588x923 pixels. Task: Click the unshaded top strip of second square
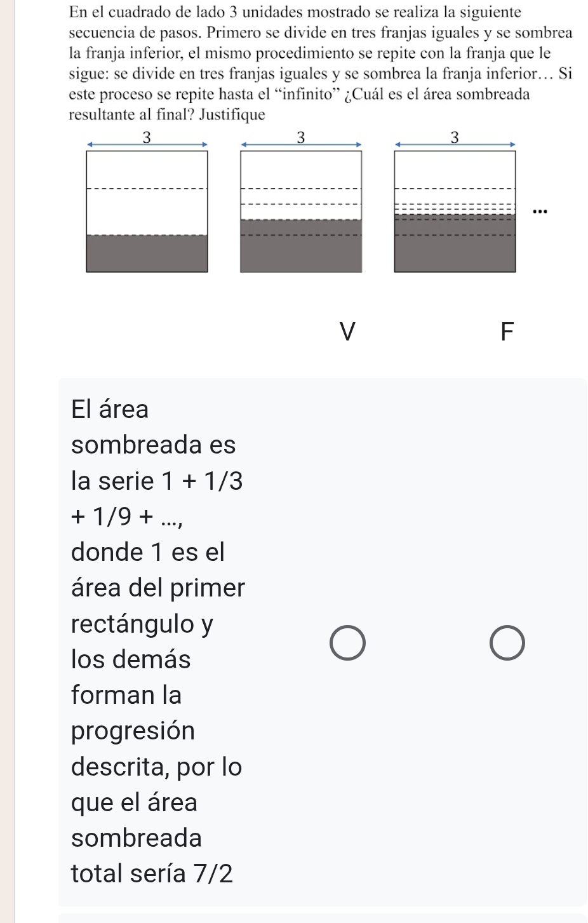click(x=300, y=170)
